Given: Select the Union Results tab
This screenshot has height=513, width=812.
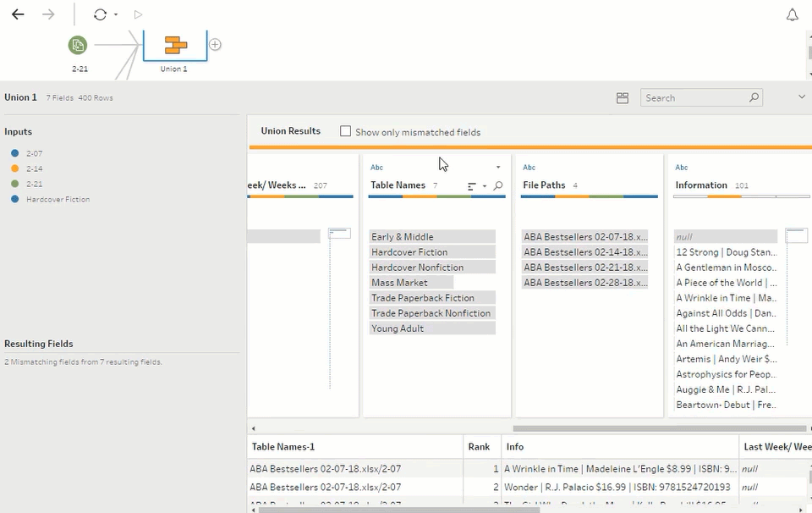Looking at the screenshot, I should (x=290, y=131).
